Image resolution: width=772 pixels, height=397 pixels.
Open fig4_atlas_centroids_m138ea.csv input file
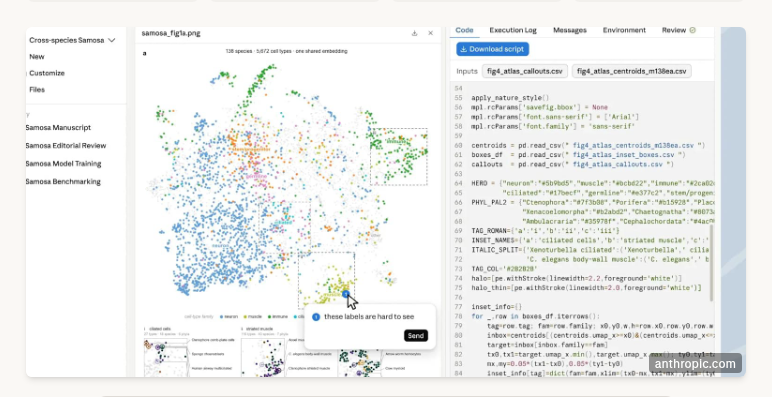pyautogui.click(x=631, y=71)
